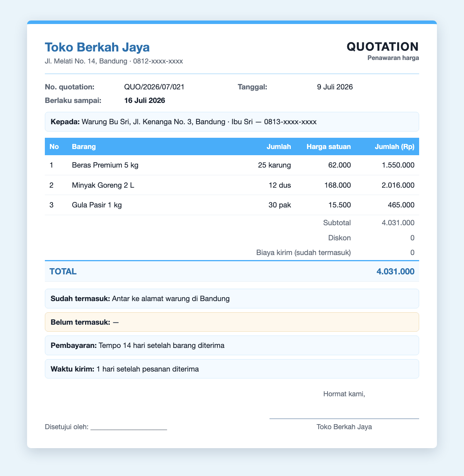Click the Hormat kami closing text
Image resolution: width=464 pixels, height=476 pixels.
coord(344,394)
